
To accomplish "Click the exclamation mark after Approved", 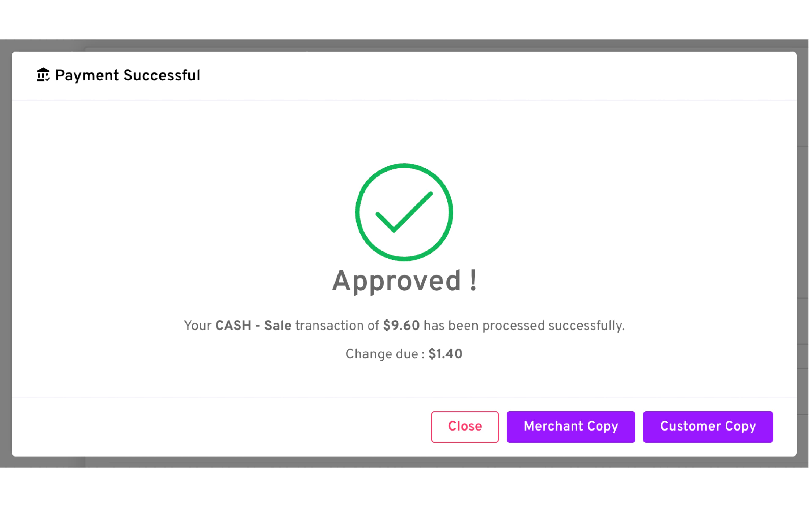I will pyautogui.click(x=473, y=281).
